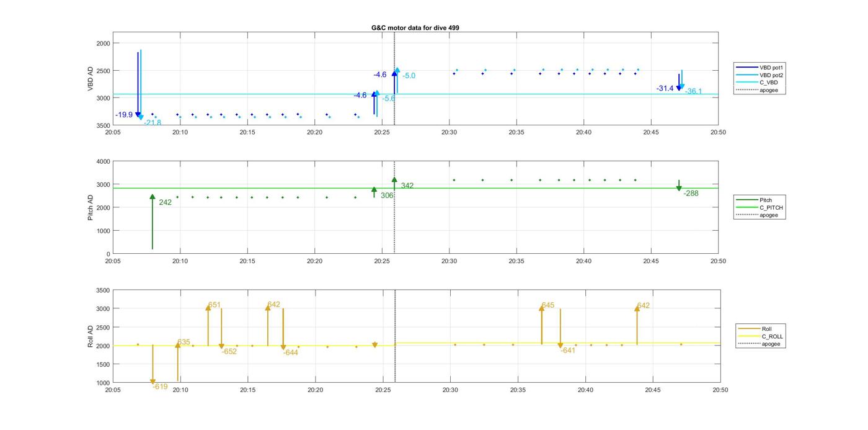Click the "1500" tick on Roll axis
This screenshot has height=430, width=868.
click(x=103, y=364)
